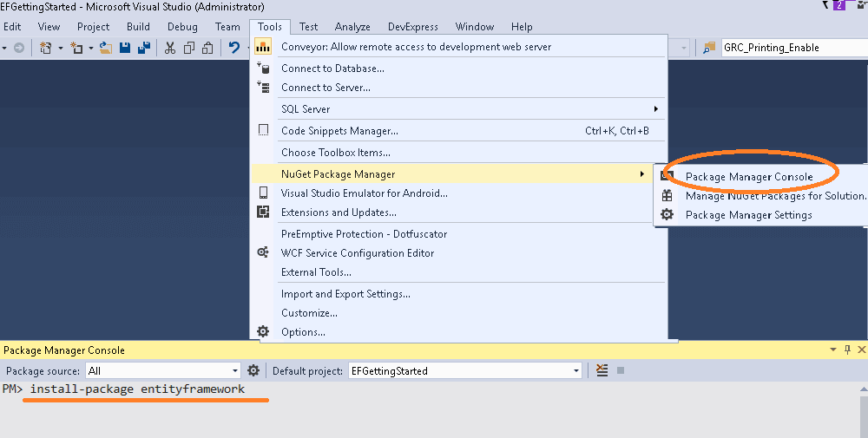Viewport: 868px width, 438px height.
Task: Open the Analyze menu
Action: [x=352, y=27]
